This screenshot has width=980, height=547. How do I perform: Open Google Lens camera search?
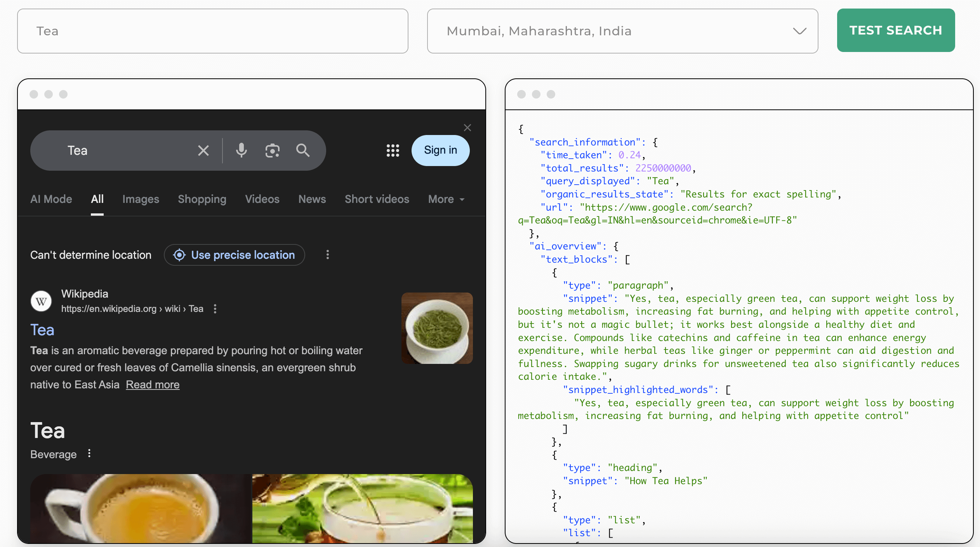pyautogui.click(x=272, y=151)
